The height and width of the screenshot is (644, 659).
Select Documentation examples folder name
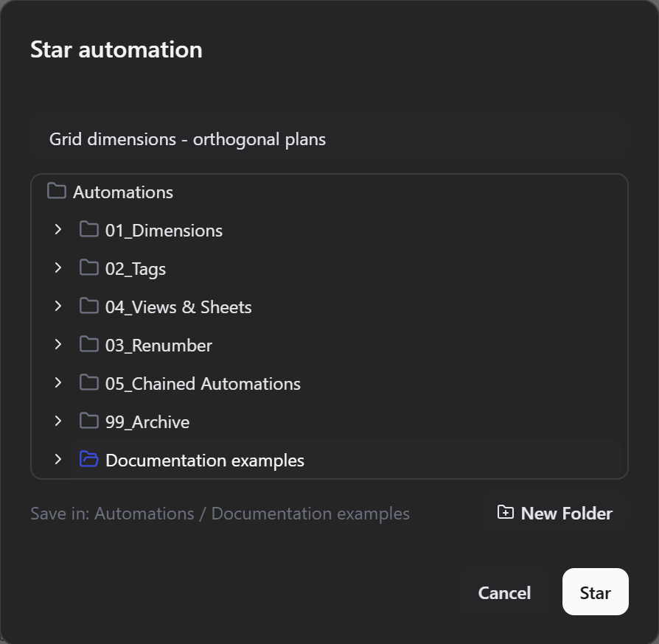[205, 461]
